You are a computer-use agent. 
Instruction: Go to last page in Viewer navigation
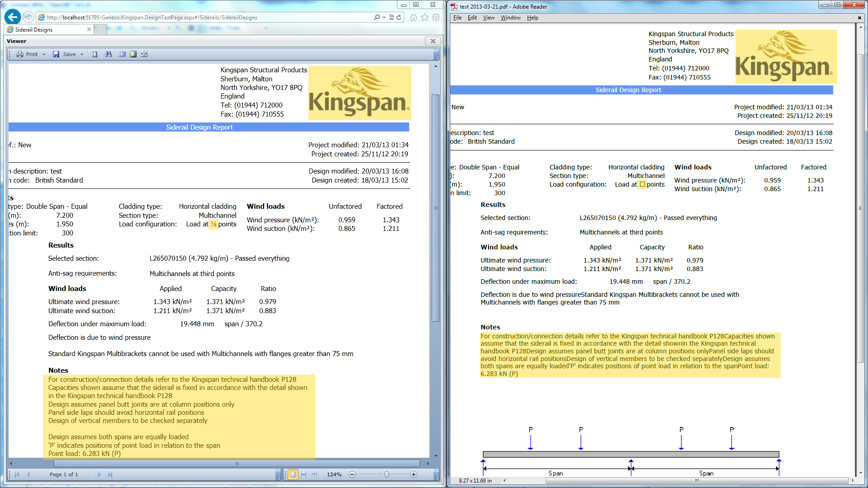tap(110, 474)
